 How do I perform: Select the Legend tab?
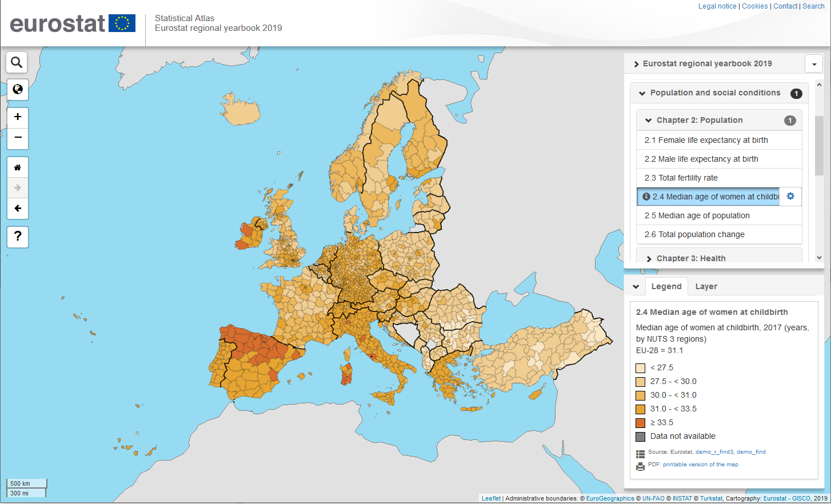coord(666,287)
